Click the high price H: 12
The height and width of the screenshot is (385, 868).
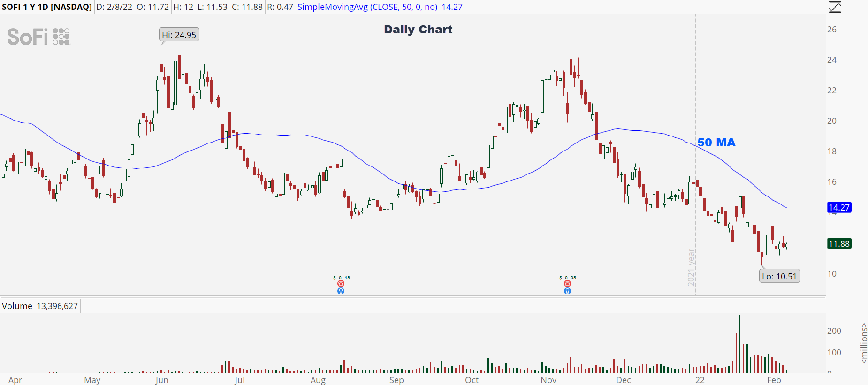(x=183, y=7)
